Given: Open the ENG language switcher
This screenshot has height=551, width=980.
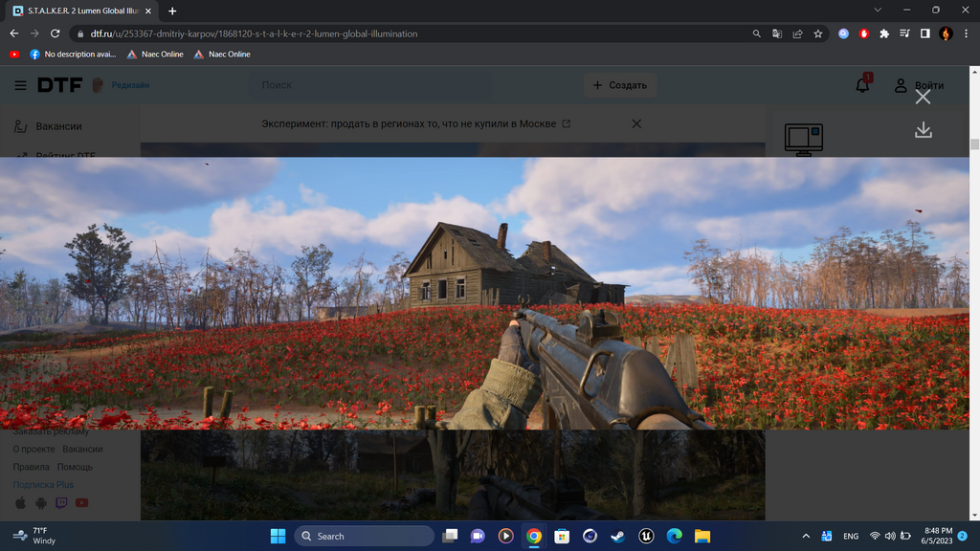Looking at the screenshot, I should pyautogui.click(x=851, y=536).
